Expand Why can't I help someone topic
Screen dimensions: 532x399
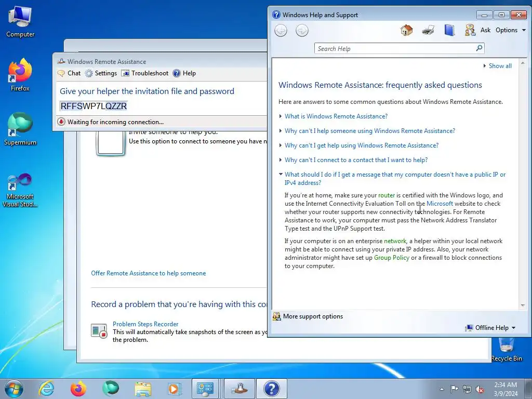(x=370, y=131)
